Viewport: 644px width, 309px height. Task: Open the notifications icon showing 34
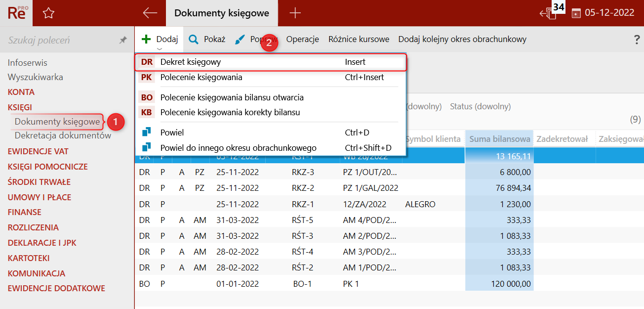pos(551,11)
